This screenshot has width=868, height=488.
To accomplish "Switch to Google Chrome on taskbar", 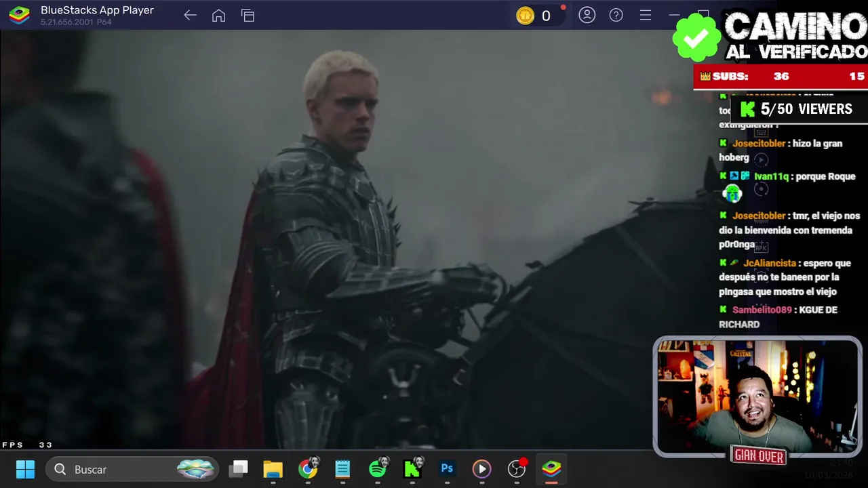I will click(x=309, y=468).
